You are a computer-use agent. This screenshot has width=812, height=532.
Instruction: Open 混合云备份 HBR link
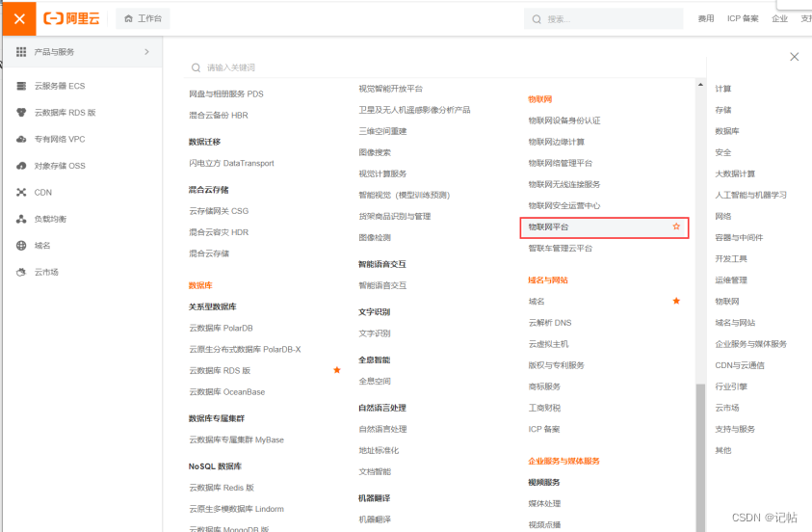pos(219,115)
